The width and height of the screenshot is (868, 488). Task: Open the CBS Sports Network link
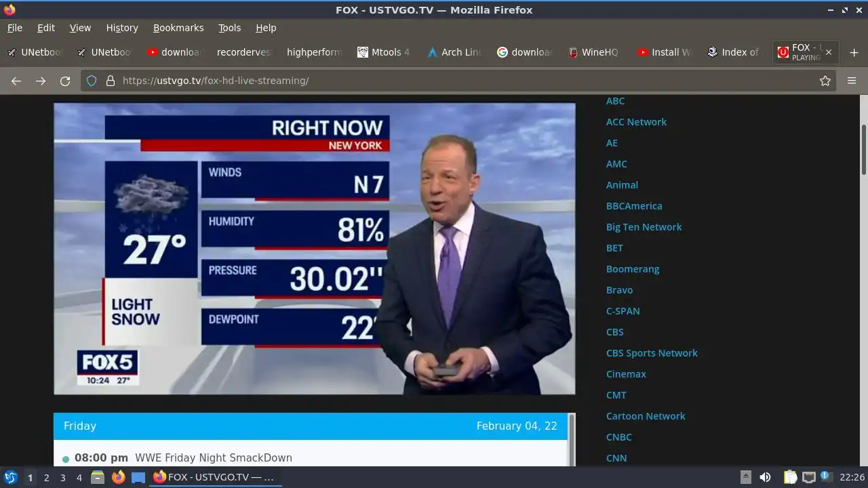pos(652,353)
